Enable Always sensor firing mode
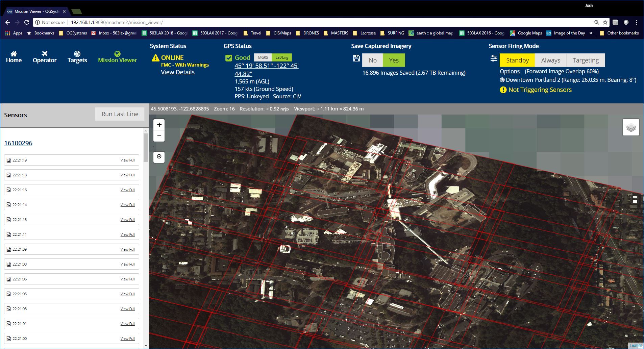 (550, 60)
